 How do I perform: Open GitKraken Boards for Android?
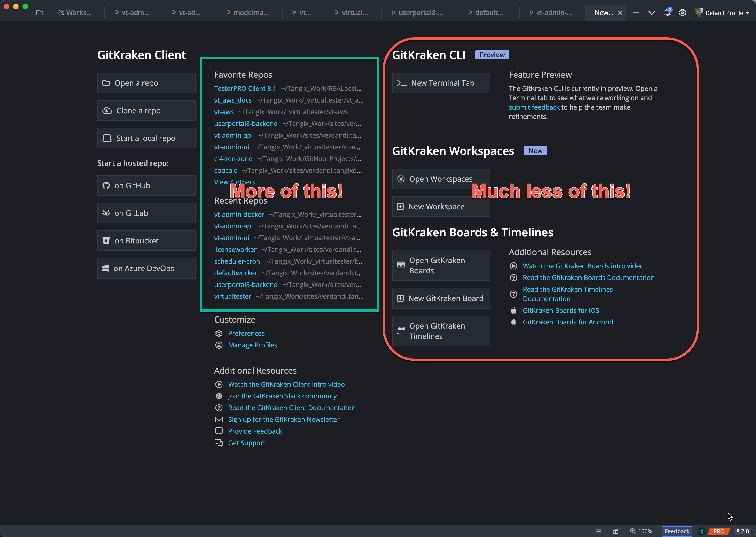pyautogui.click(x=568, y=322)
